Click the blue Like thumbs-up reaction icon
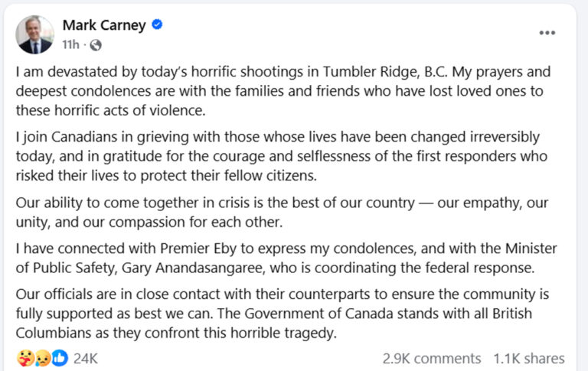Image resolution: width=588 pixels, height=371 pixels. coord(58,357)
